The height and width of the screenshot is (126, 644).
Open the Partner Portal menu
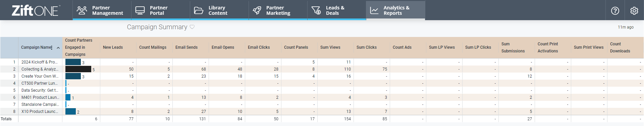(x=161, y=10)
